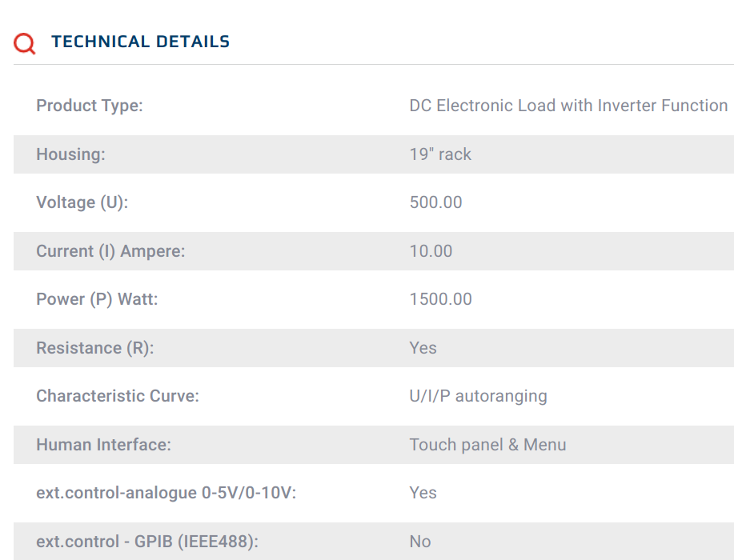Select the 1500.00 power value
This screenshot has width=734, height=560.
pos(440,299)
